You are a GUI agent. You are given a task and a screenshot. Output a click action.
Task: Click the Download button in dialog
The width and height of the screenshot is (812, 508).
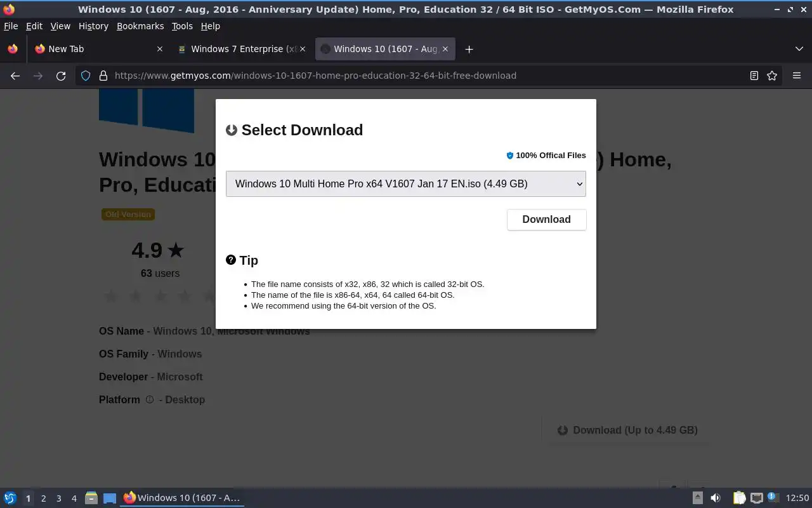[x=546, y=219]
